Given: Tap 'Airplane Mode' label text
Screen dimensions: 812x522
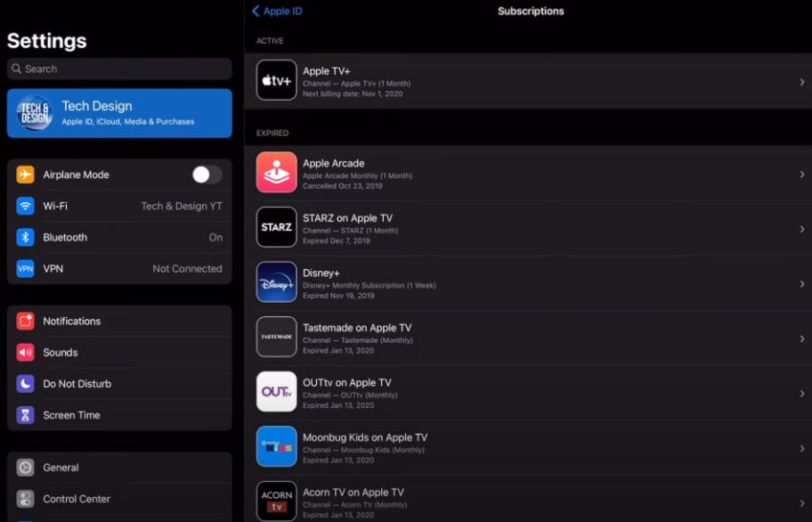Looking at the screenshot, I should coord(77,174).
